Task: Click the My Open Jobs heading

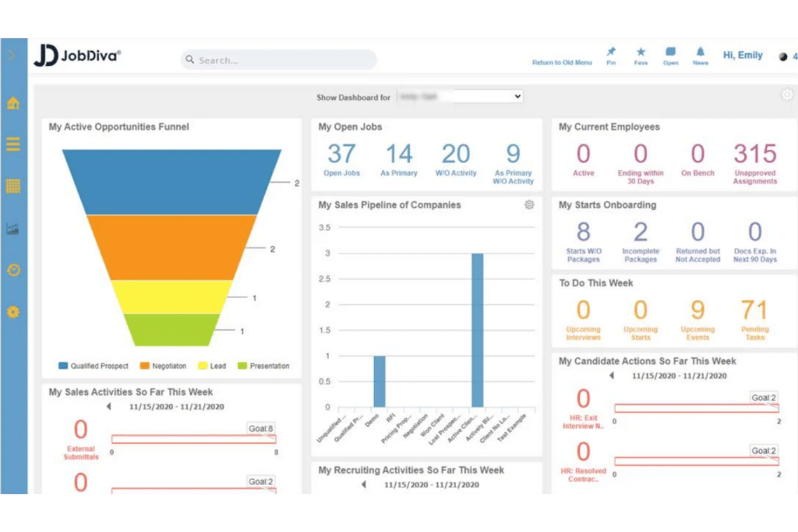Action: [350, 127]
